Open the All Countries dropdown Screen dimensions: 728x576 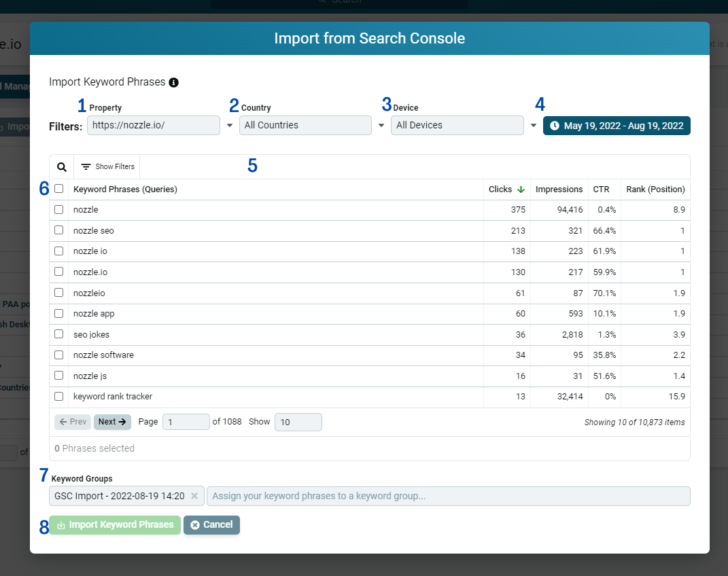pos(305,125)
